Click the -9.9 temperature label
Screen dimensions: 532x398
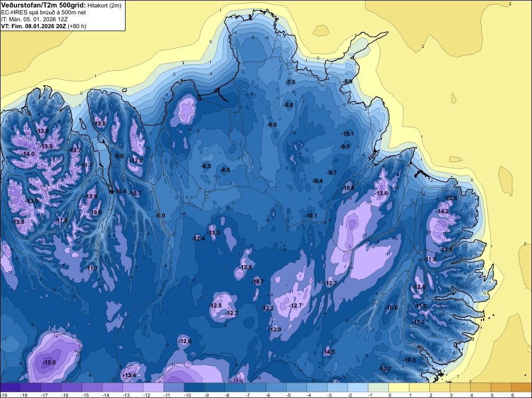[x=119, y=156]
